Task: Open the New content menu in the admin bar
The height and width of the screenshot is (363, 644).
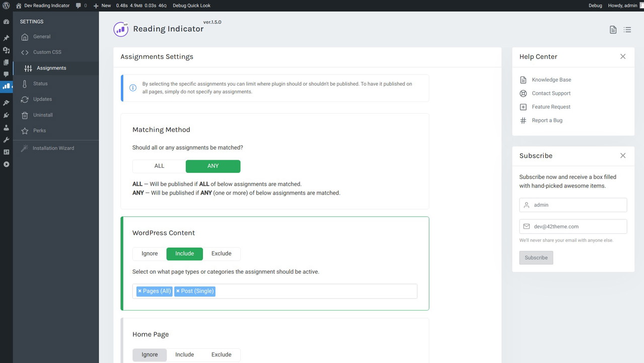Action: pos(102,6)
